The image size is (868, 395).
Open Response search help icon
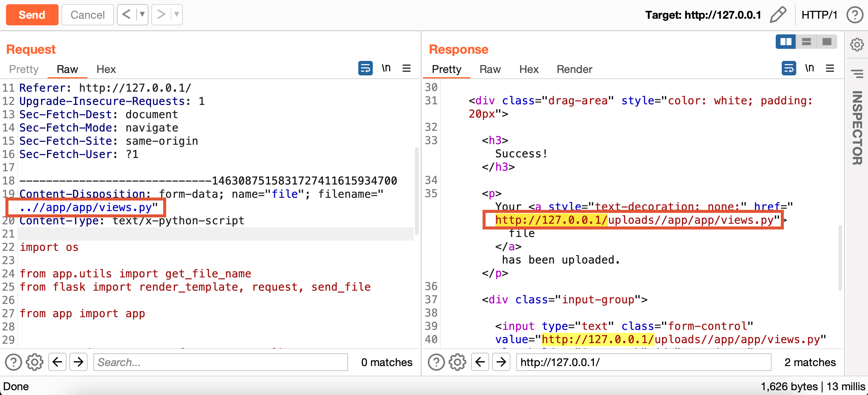click(436, 362)
